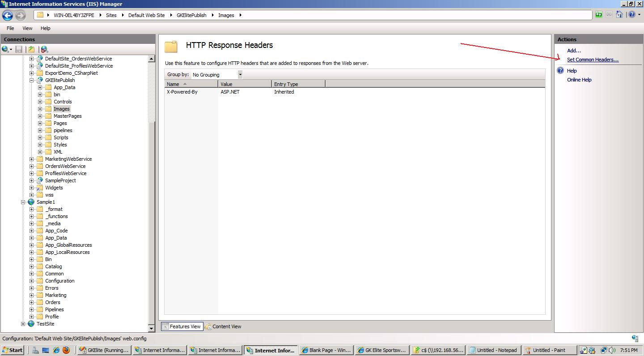Image resolution: width=644 pixels, height=356 pixels.
Task: Open Set Common Headers...
Action: click(x=593, y=59)
